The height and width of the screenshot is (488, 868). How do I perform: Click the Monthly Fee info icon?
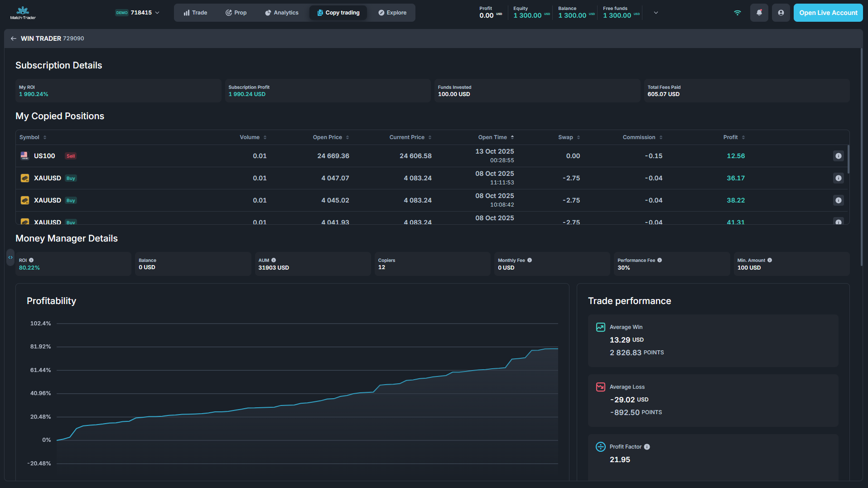coord(530,260)
